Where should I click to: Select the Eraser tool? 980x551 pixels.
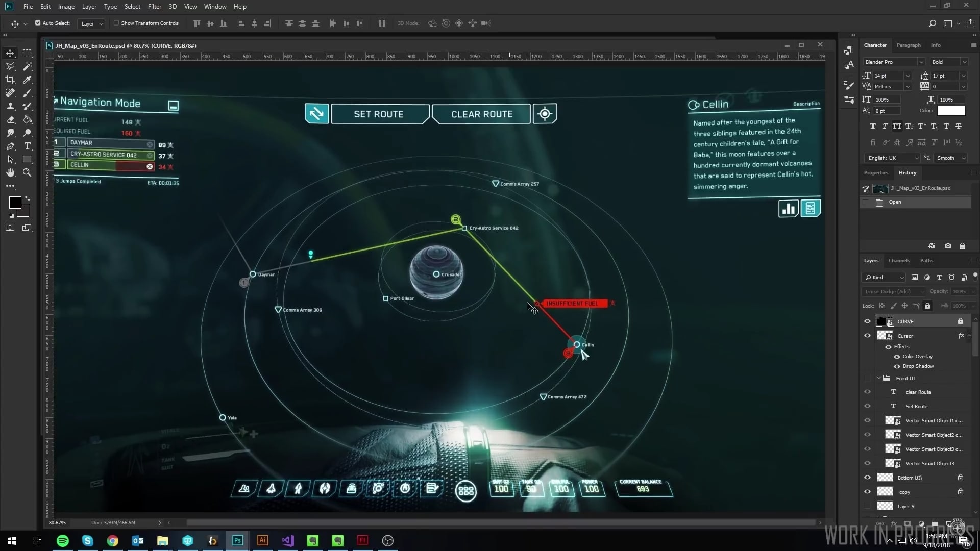click(10, 120)
